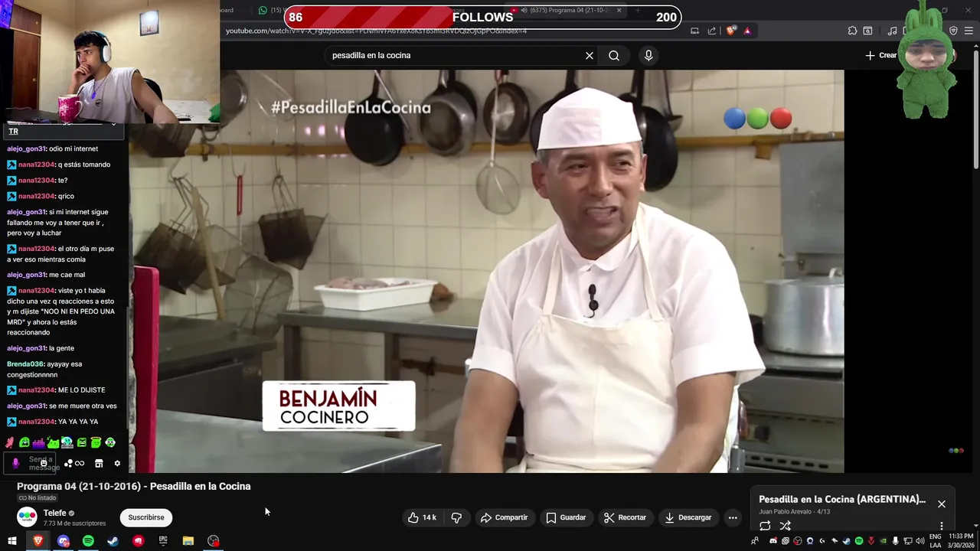Open OBS Studio from the taskbar
This screenshot has width=980, height=551.
214,541
